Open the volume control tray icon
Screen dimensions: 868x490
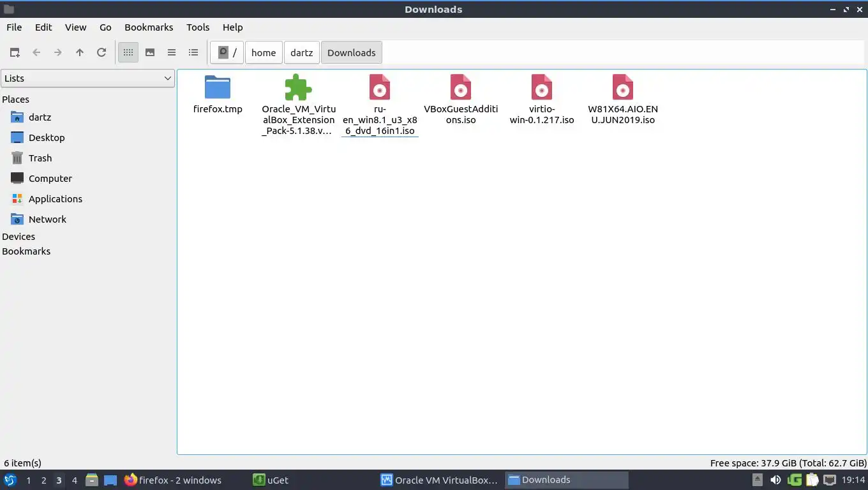click(x=775, y=480)
